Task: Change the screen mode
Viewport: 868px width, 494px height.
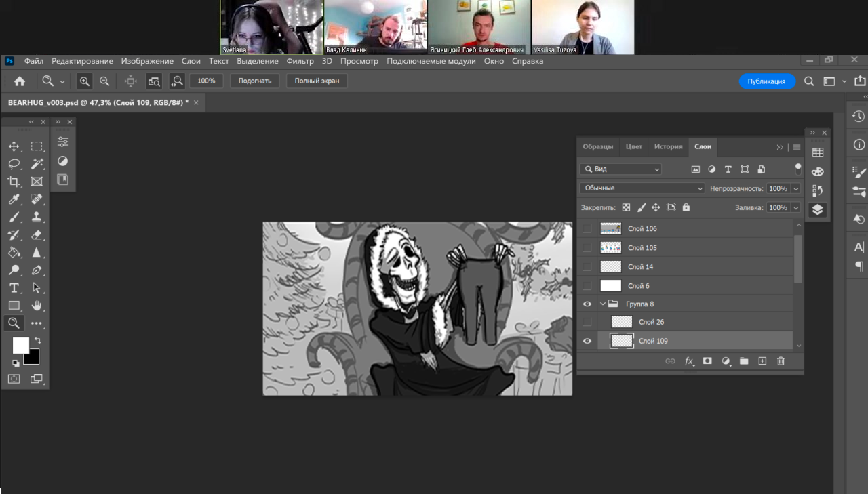Action: coord(37,379)
